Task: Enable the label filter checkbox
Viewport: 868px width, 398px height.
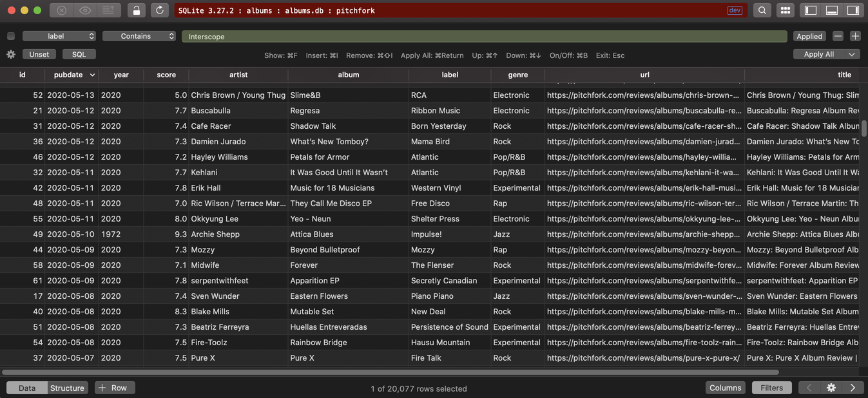Action: click(11, 36)
